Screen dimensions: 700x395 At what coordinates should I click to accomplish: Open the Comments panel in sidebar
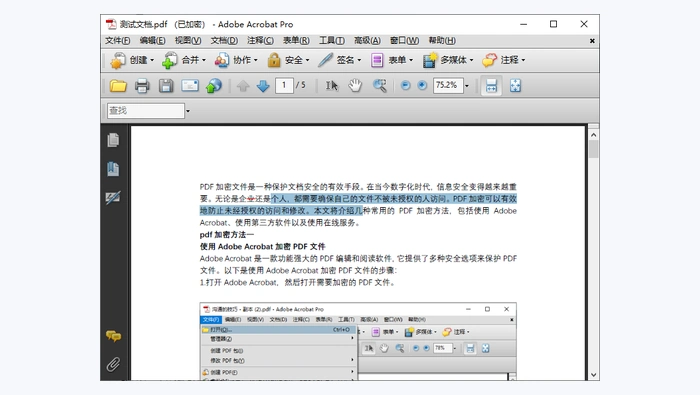pos(113,336)
